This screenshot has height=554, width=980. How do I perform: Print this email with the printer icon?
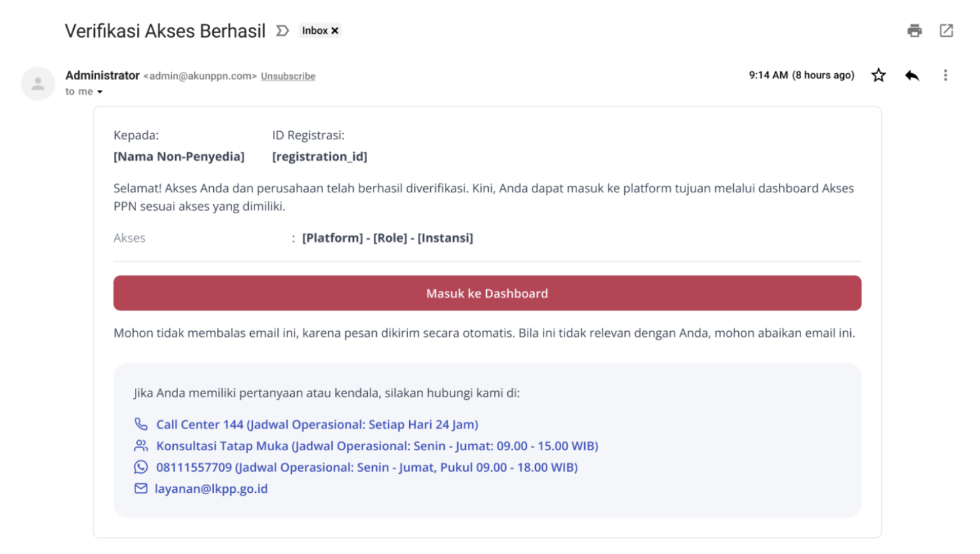click(x=914, y=31)
